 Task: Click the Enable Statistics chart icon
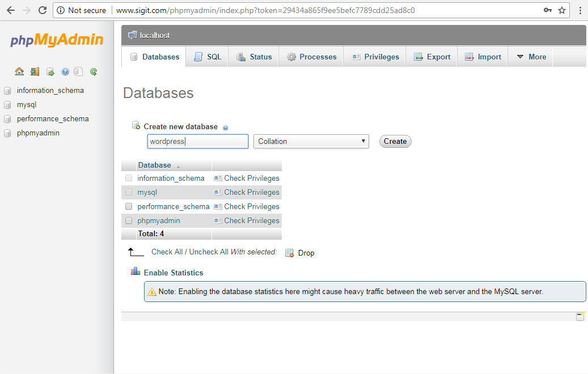[x=136, y=271]
